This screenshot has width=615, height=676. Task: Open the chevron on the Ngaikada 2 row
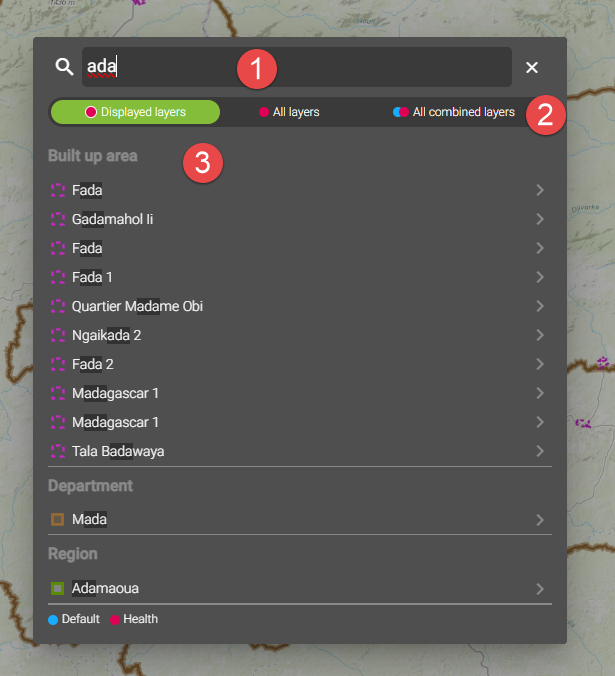pyautogui.click(x=540, y=335)
